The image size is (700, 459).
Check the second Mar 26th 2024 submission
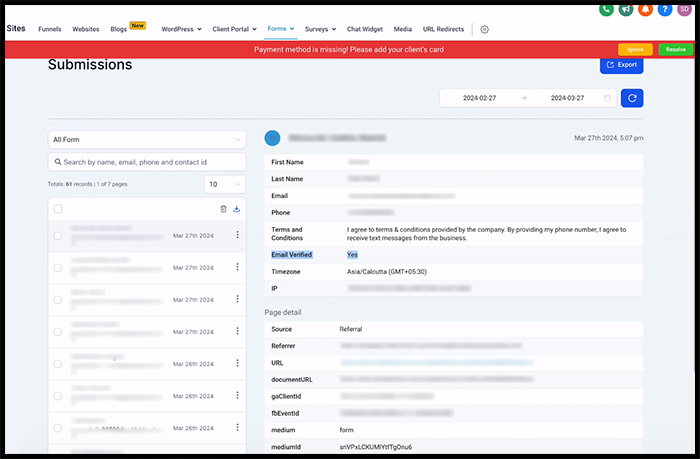click(58, 396)
